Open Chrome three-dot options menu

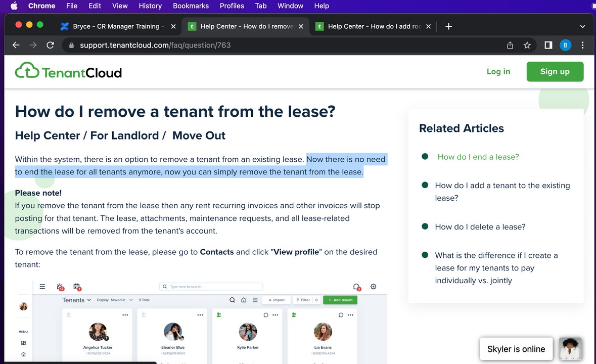coord(582,45)
